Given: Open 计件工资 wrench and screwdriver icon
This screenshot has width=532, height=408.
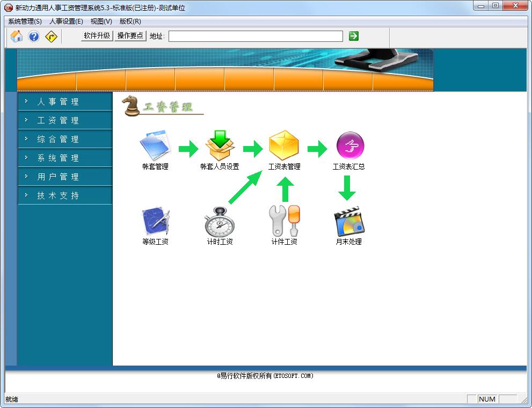Looking at the screenshot, I should tap(285, 221).
